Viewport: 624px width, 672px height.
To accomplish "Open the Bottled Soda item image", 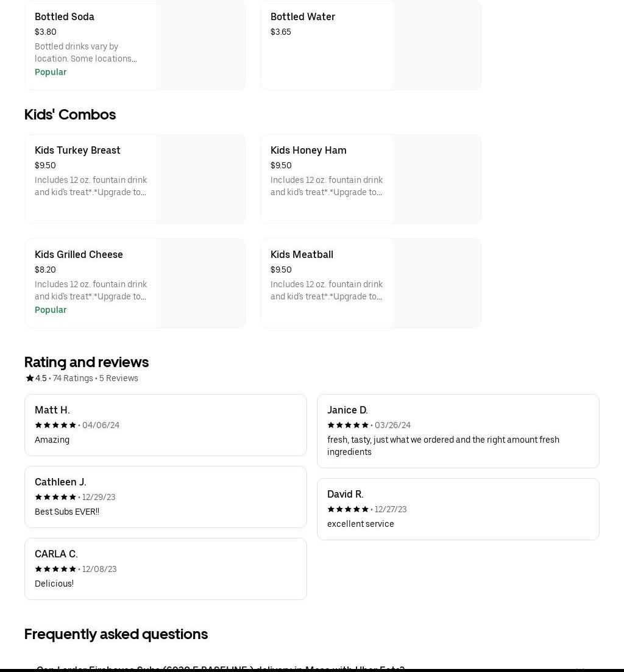I will tap(200, 45).
